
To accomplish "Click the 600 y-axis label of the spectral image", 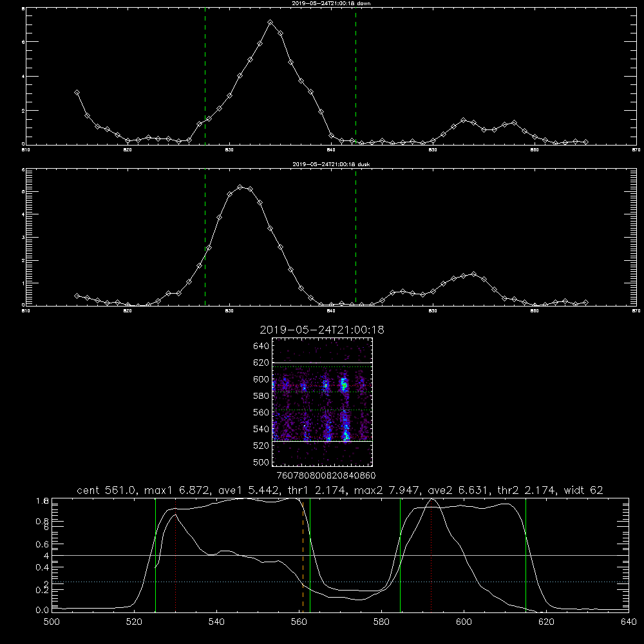I will point(261,379).
